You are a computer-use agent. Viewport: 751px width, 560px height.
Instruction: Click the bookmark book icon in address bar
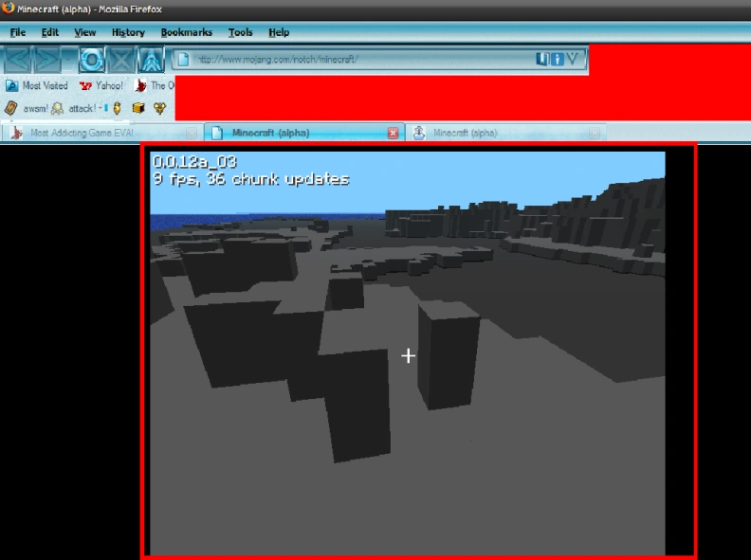[541, 59]
